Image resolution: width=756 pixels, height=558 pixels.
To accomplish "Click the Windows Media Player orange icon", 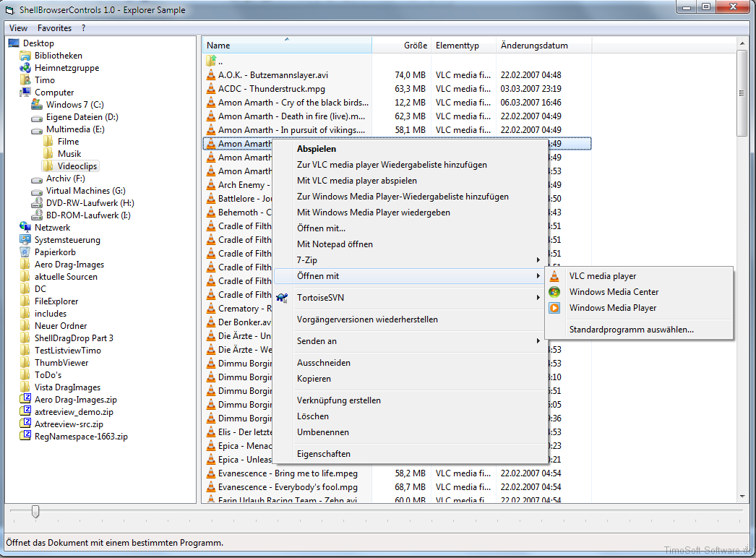I will pyautogui.click(x=554, y=308).
